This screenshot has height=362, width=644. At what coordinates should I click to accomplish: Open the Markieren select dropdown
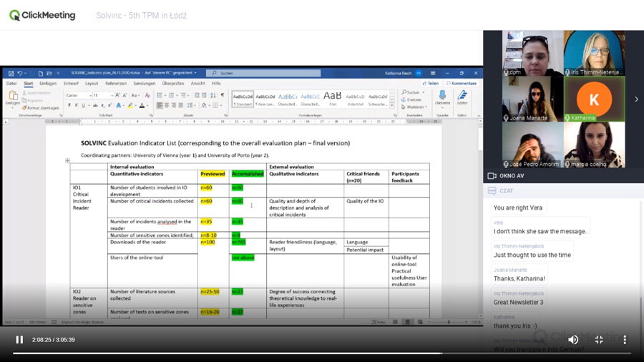pos(414,107)
